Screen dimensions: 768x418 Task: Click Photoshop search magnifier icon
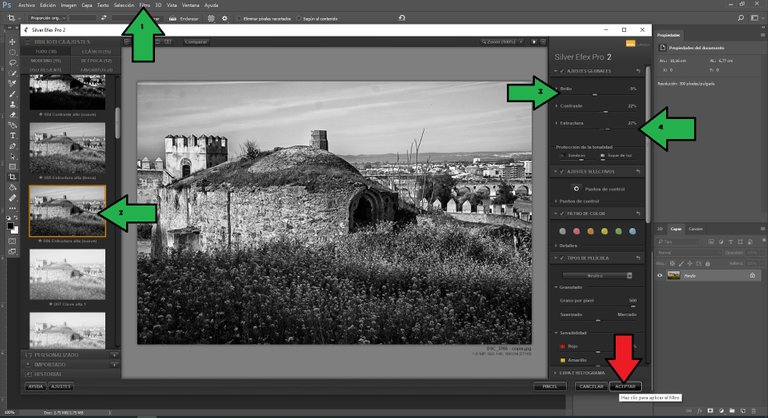pos(741,18)
